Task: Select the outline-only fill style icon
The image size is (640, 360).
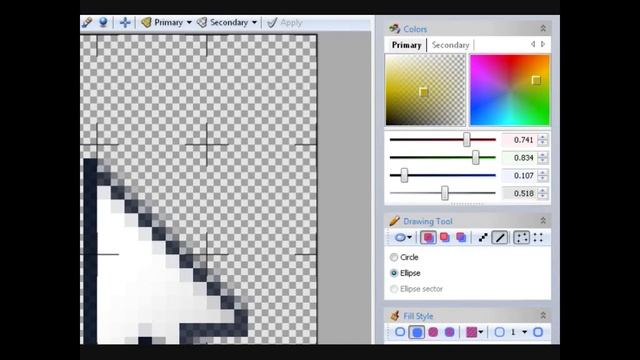Action: [400, 332]
